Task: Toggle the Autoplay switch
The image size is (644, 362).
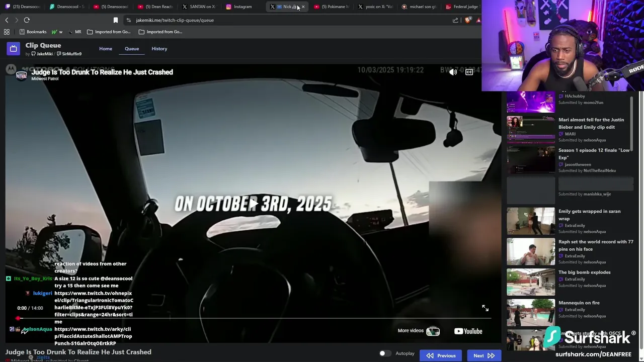Action: point(385,353)
